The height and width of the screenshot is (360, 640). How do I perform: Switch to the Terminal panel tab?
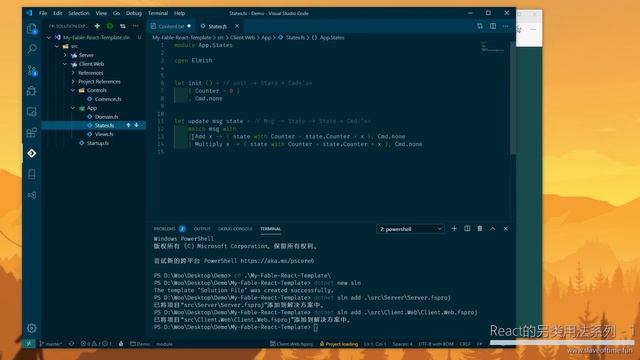tap(271, 229)
